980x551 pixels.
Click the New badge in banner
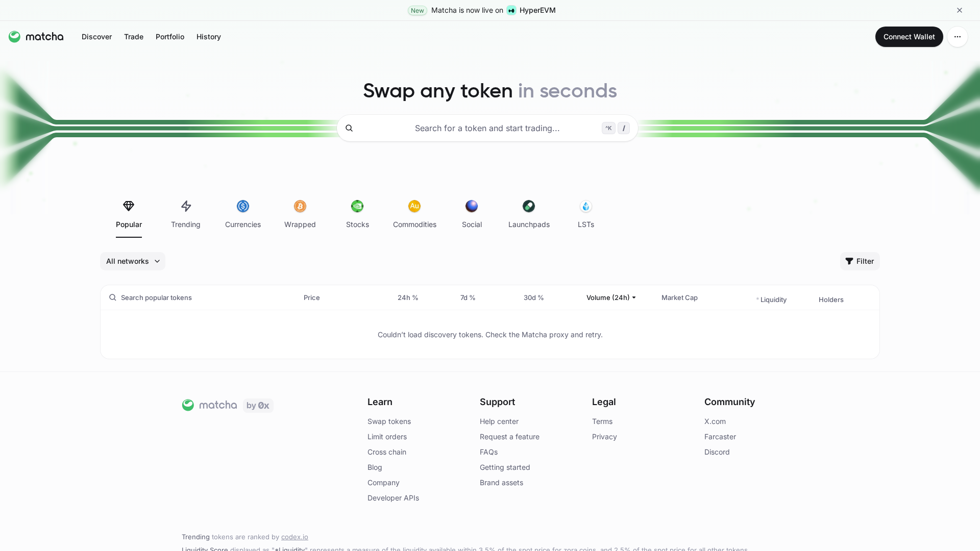pyautogui.click(x=418, y=10)
